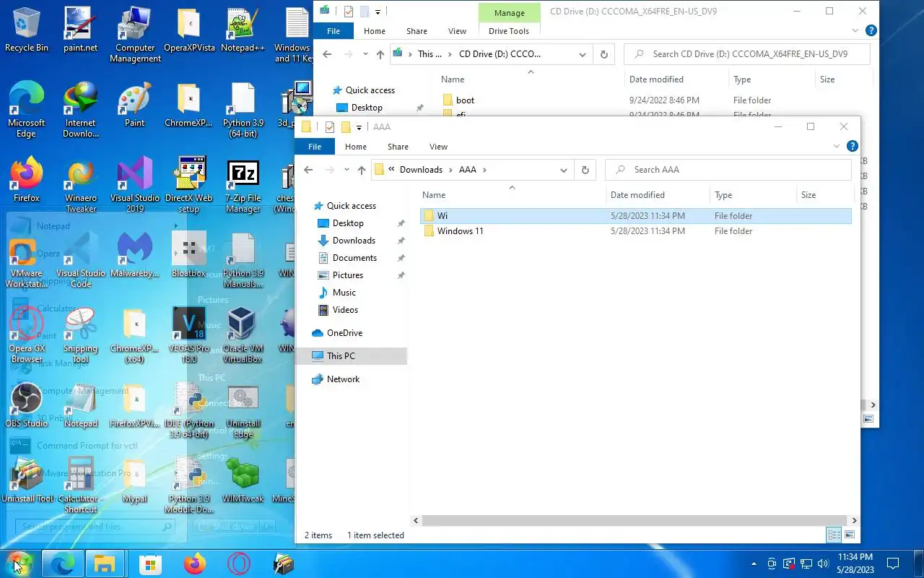924x578 pixels.
Task: Click the Properties icon in AAA title bar
Action: pyautogui.click(x=330, y=127)
